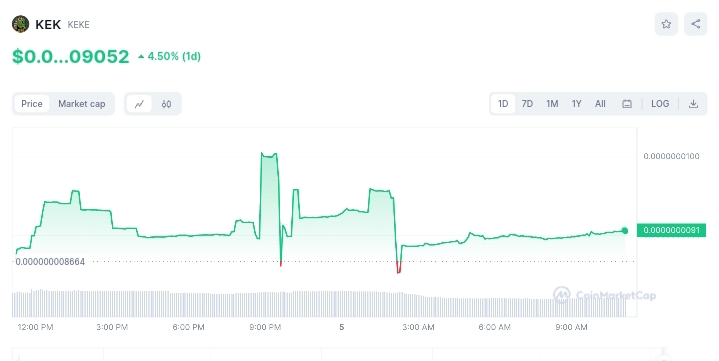Click the KEKE ticker symbol
Screen dimensions: 719x361
(78, 25)
